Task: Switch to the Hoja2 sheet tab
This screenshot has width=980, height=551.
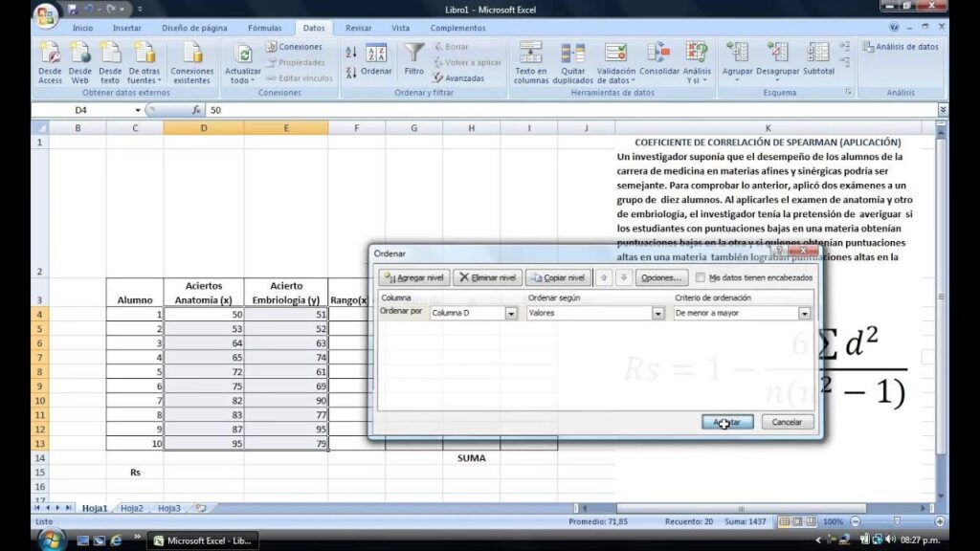Action: click(132, 508)
